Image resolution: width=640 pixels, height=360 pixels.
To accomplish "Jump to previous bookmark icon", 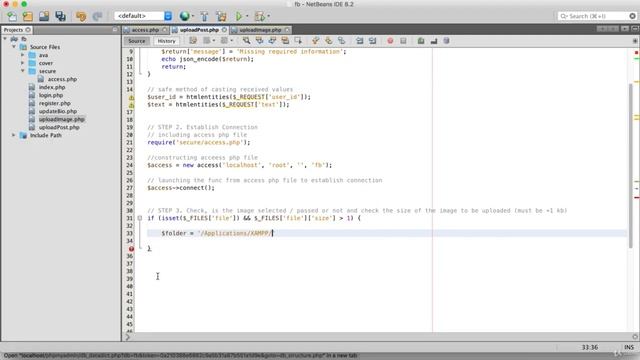I will 315,41.
